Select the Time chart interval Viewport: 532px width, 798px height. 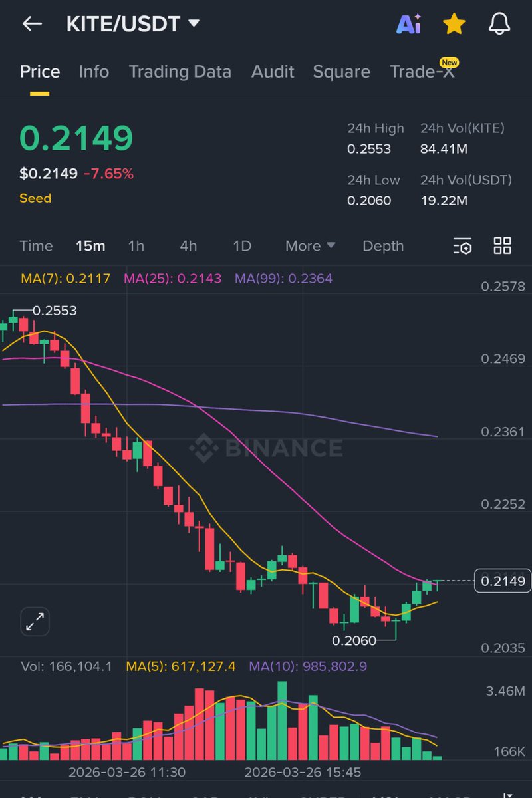coord(36,246)
